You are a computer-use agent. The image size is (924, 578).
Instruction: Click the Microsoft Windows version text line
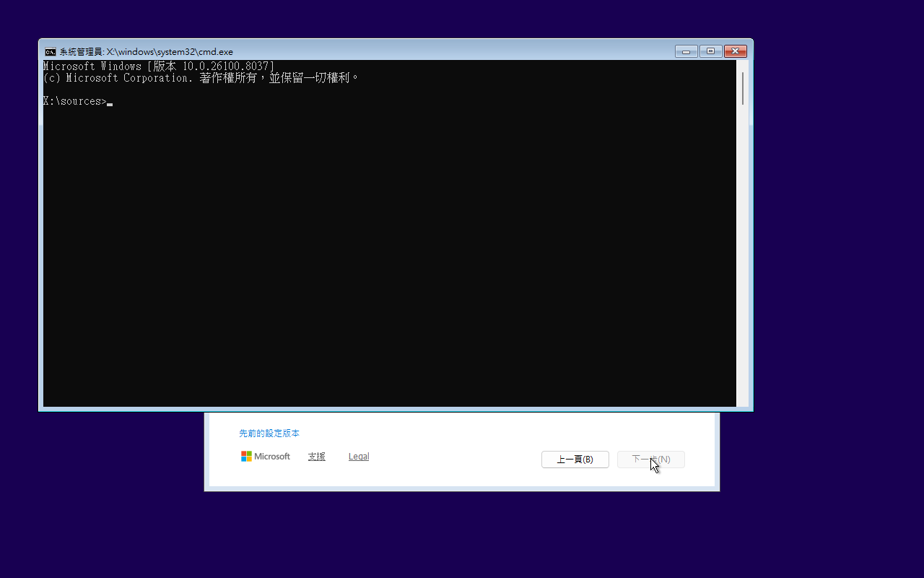click(x=159, y=66)
